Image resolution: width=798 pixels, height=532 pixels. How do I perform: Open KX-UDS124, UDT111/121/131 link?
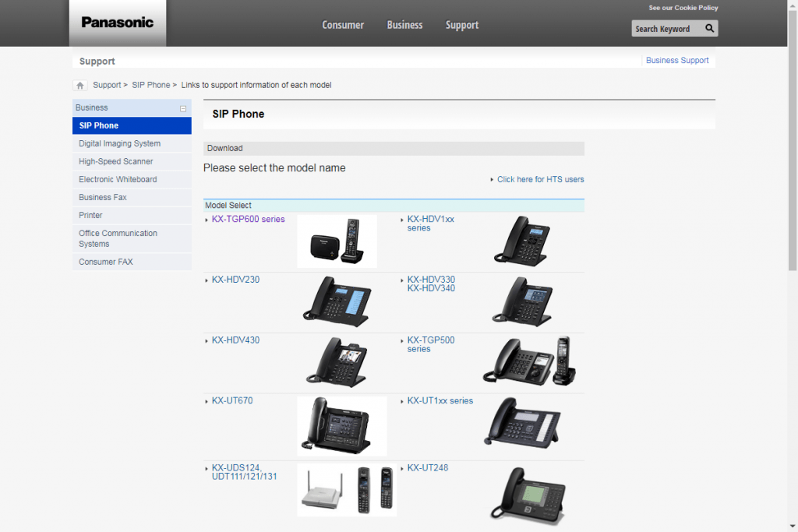tap(244, 472)
